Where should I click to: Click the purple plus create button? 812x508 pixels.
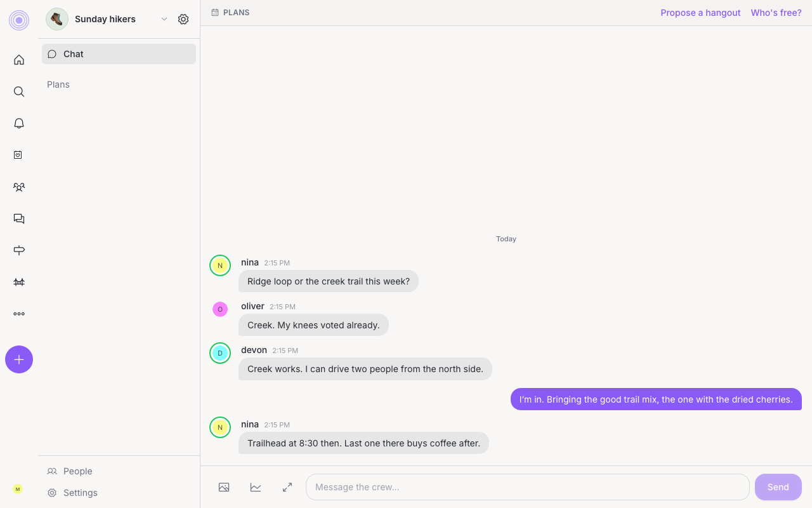click(19, 359)
